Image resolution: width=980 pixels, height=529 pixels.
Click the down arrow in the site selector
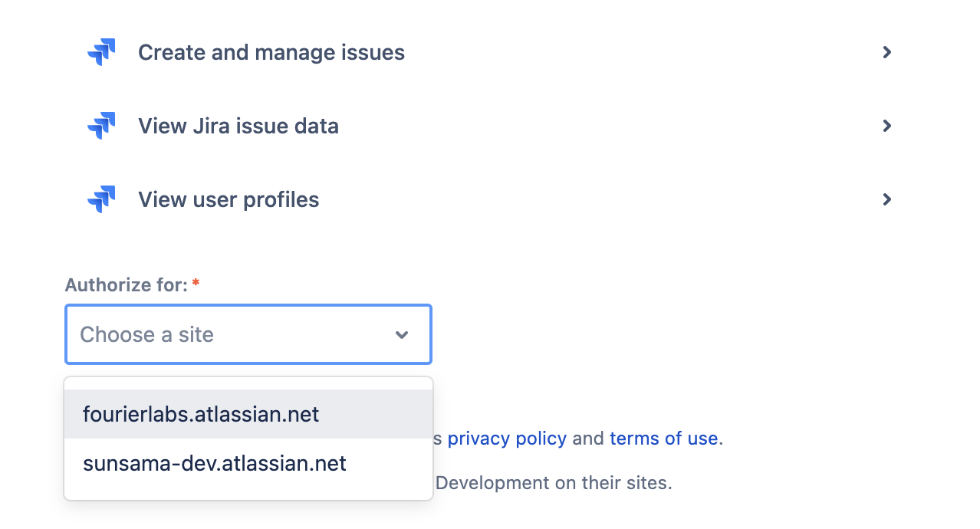pos(402,335)
